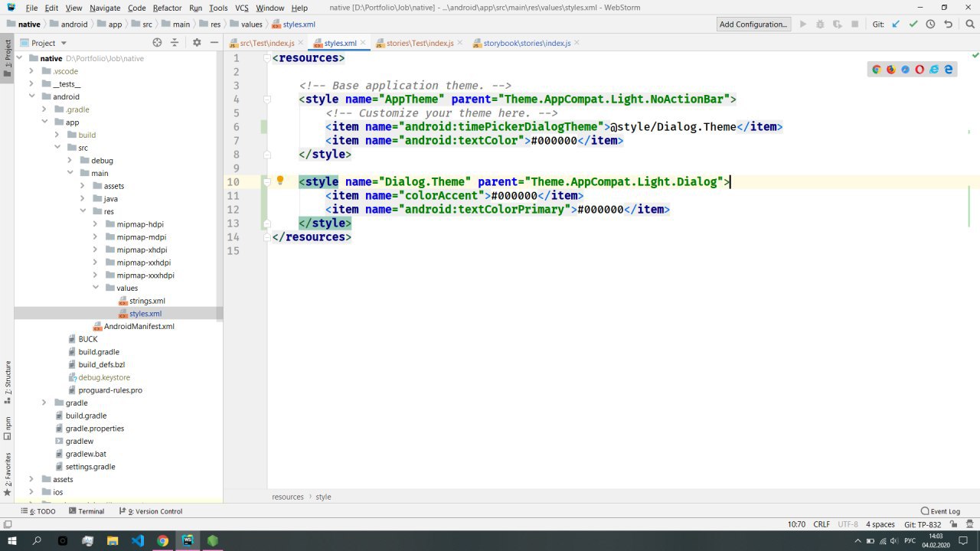Expand the gradle folder
Screen dimensions: 980x551
point(44,403)
